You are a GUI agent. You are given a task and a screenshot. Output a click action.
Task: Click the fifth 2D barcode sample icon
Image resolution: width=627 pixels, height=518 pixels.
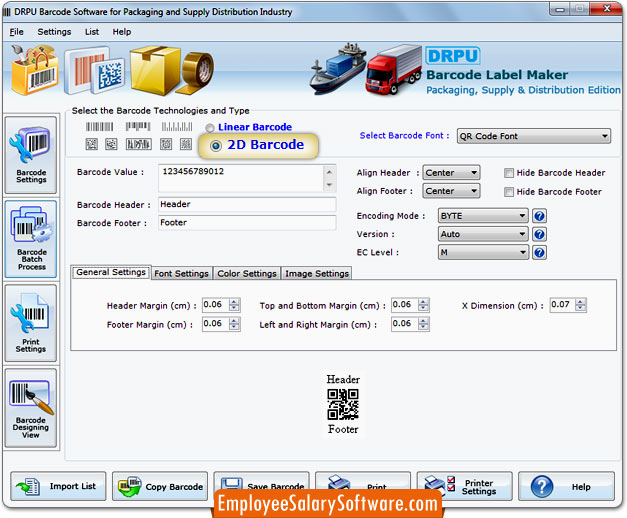(x=186, y=144)
